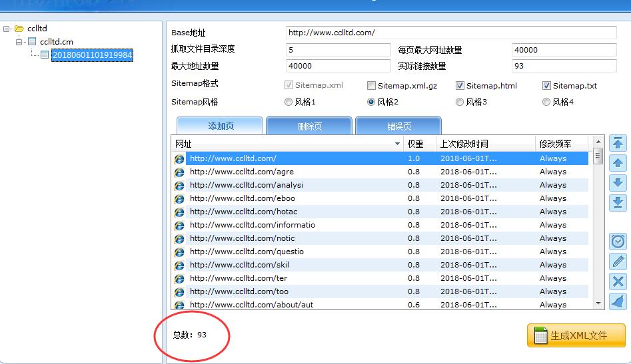
Task: Click the IE icon beside the skil URL
Action: pos(179,265)
